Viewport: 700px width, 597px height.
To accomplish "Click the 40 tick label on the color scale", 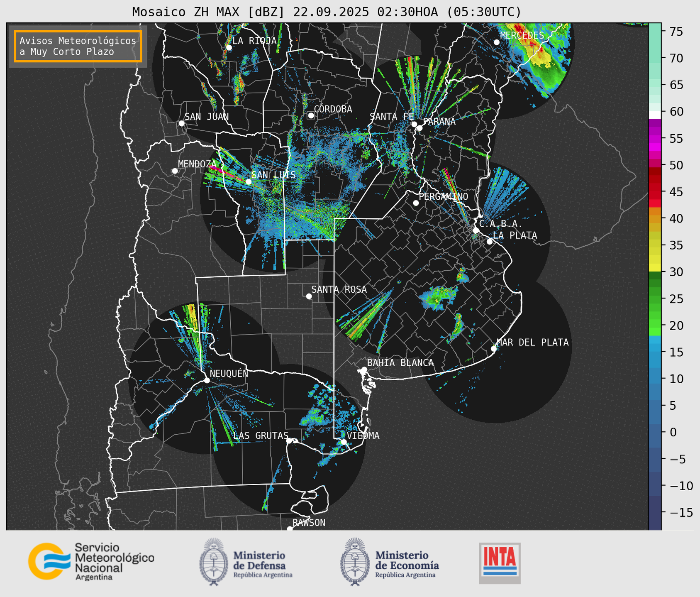I will 676,218.
